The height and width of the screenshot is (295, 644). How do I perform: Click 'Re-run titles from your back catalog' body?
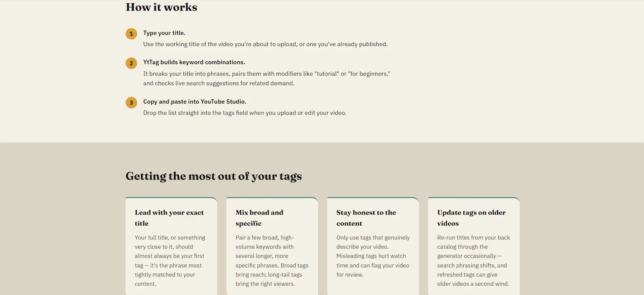coord(474,261)
